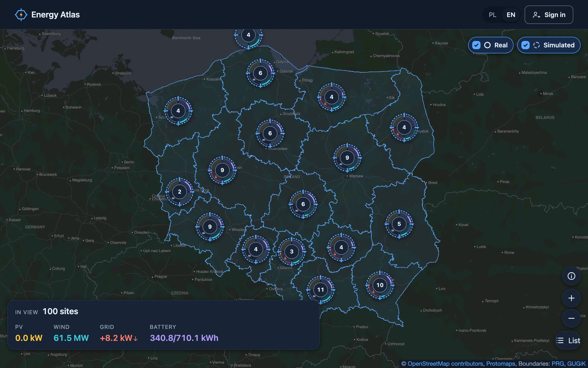Select the 3-site cluster near Gliwice
Screen dimensions: 588x368
point(291,251)
